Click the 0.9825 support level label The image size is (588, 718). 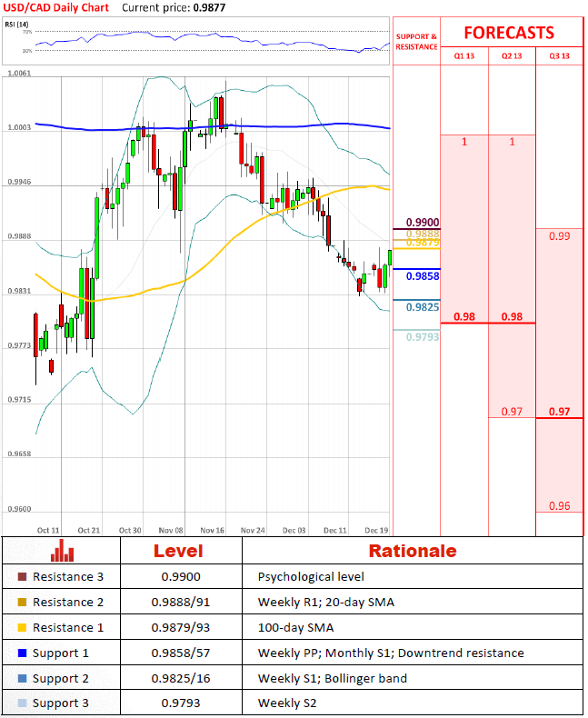coord(423,307)
